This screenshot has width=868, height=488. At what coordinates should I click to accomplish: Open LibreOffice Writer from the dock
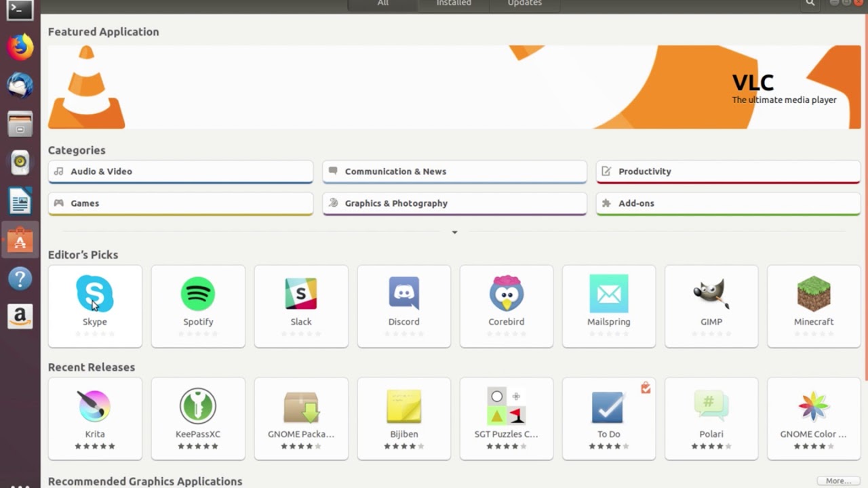(20, 201)
